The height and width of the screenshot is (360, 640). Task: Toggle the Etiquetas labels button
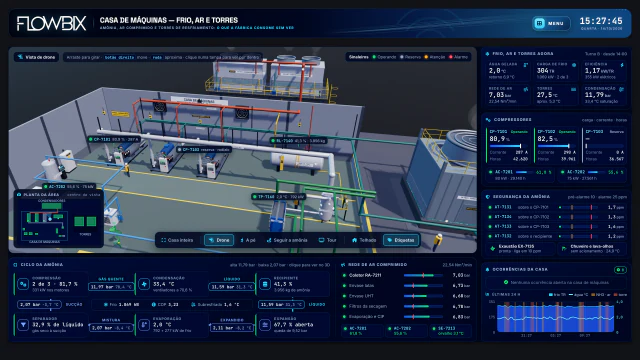click(401, 240)
